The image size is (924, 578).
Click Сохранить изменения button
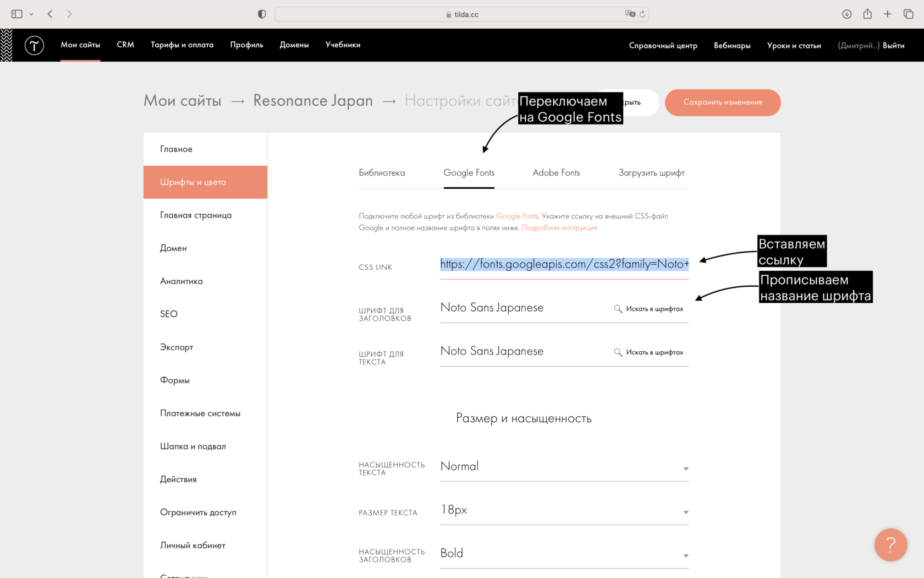pos(723,102)
